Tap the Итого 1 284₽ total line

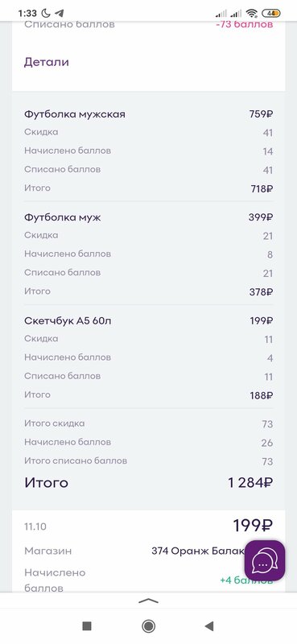[x=148, y=482]
